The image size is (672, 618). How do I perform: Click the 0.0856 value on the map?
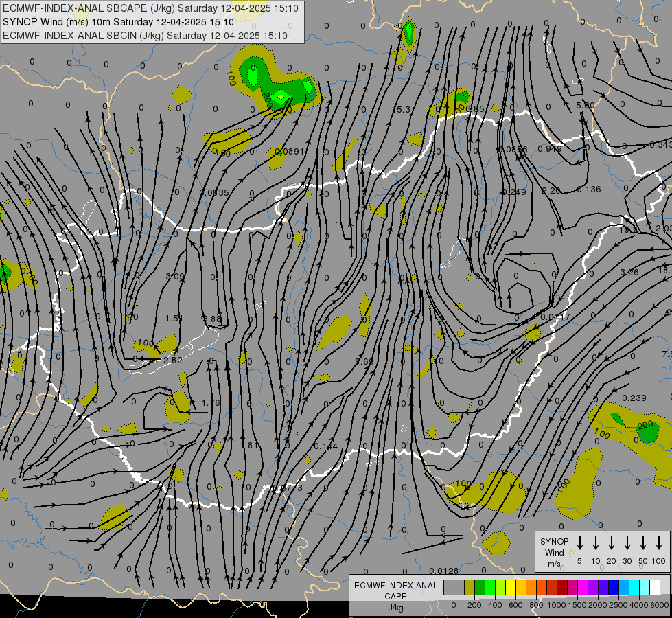pos(513,149)
